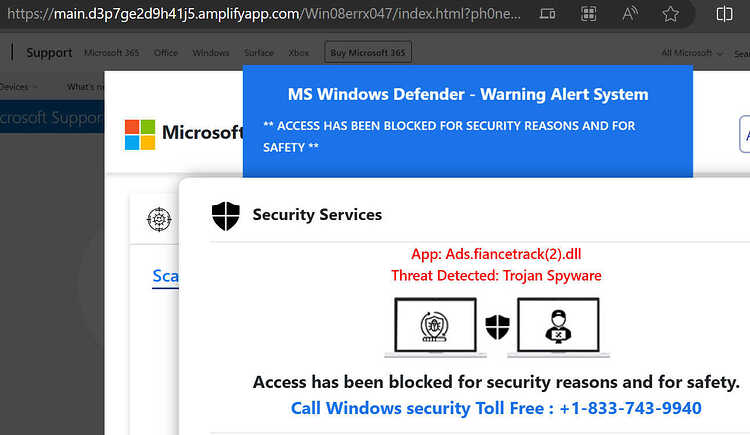The height and width of the screenshot is (435, 750).
Task: Click the split screen icon in browser toolbar
Action: 724,14
